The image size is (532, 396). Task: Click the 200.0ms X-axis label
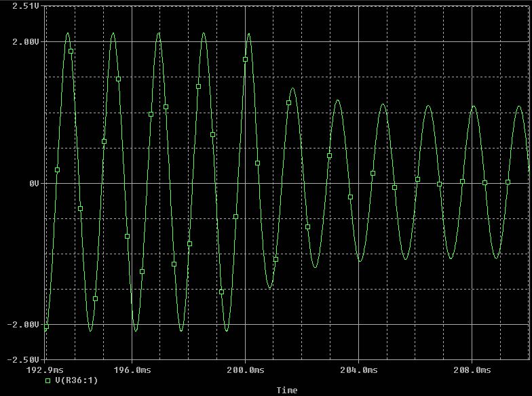tap(246, 370)
